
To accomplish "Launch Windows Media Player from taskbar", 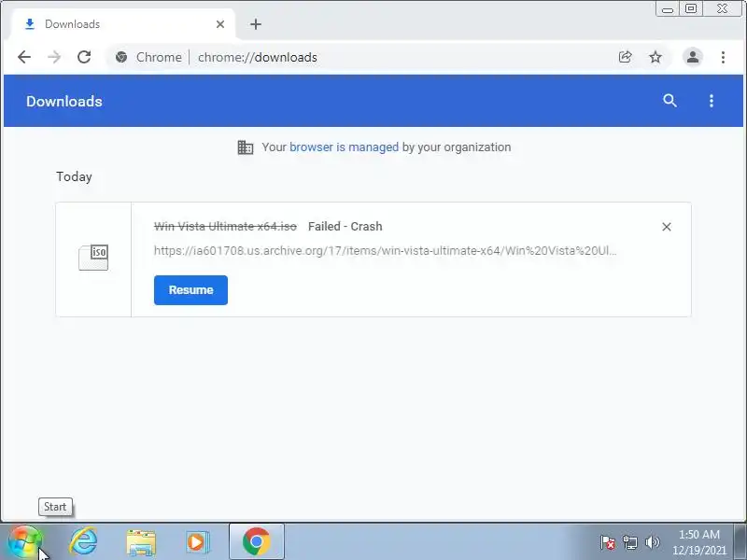I will click(198, 542).
